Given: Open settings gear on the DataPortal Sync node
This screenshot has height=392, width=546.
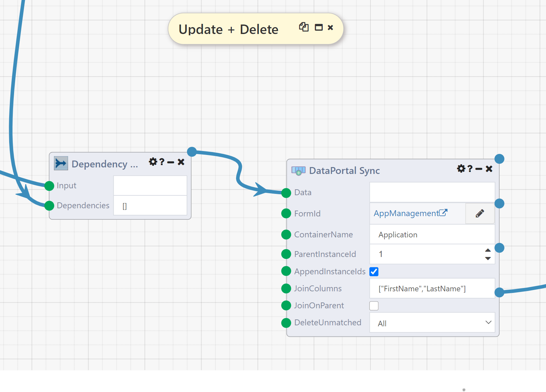Looking at the screenshot, I should point(461,169).
